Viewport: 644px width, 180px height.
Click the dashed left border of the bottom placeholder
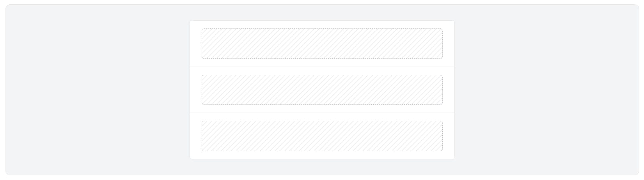point(202,136)
